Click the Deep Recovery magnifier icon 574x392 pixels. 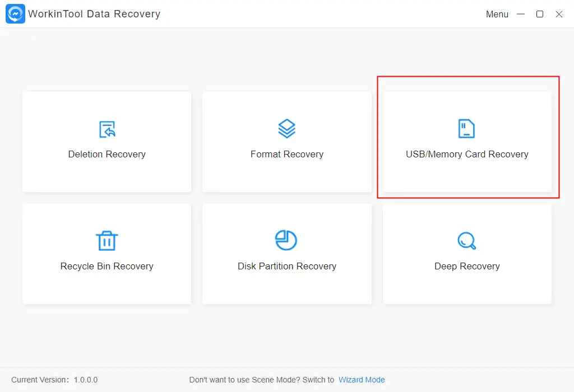pyautogui.click(x=467, y=241)
